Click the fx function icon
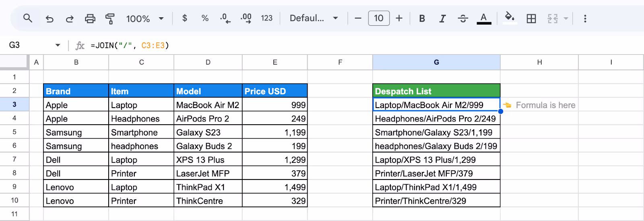 pos(80,46)
